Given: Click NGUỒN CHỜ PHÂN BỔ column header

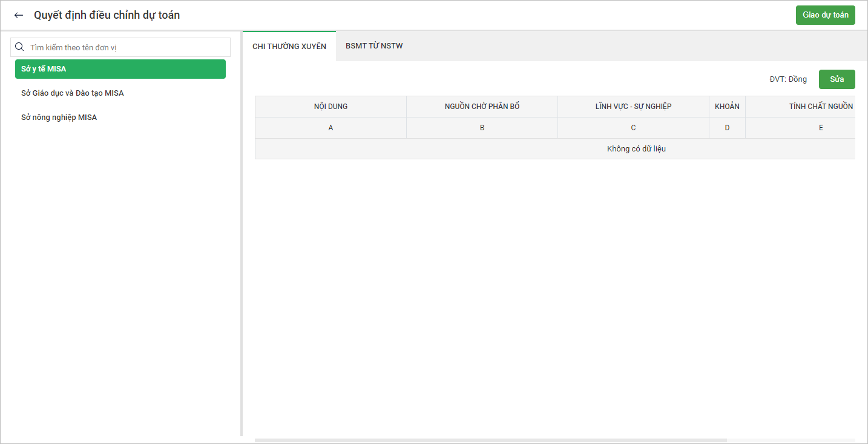Looking at the screenshot, I should pos(482,107).
